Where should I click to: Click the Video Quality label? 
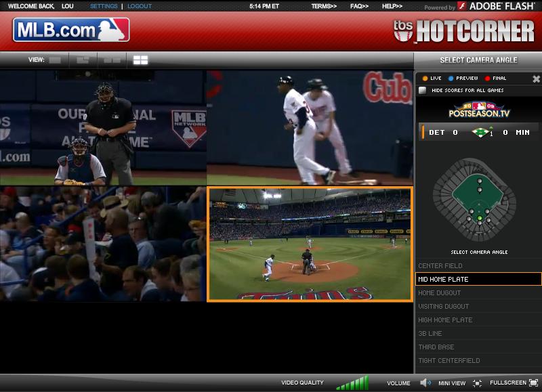point(302,383)
